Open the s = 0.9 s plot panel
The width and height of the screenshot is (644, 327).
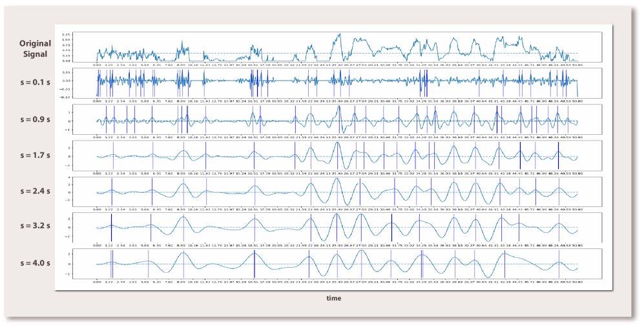pos(336,120)
